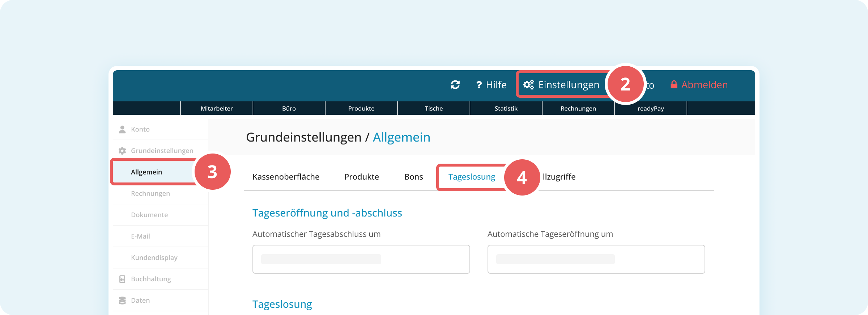The width and height of the screenshot is (868, 315).
Task: Open the Mitarbeiter menu
Action: 217,108
